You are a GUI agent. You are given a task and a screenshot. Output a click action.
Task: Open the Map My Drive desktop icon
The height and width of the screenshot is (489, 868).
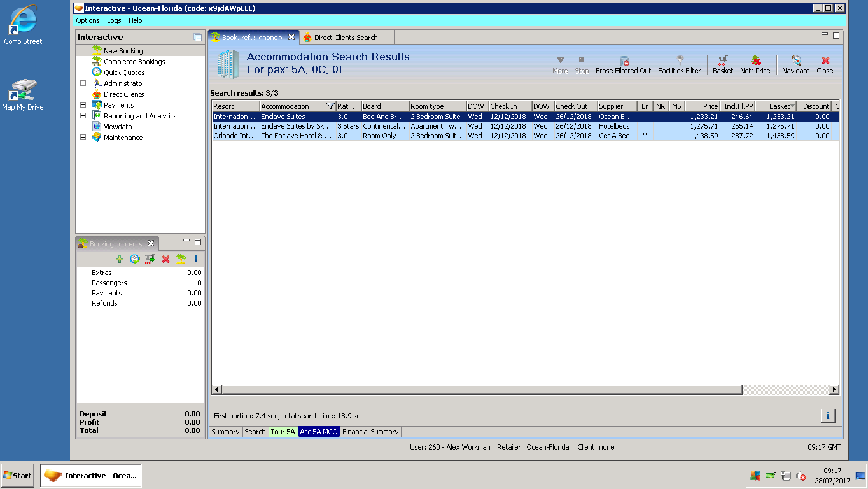23,94
